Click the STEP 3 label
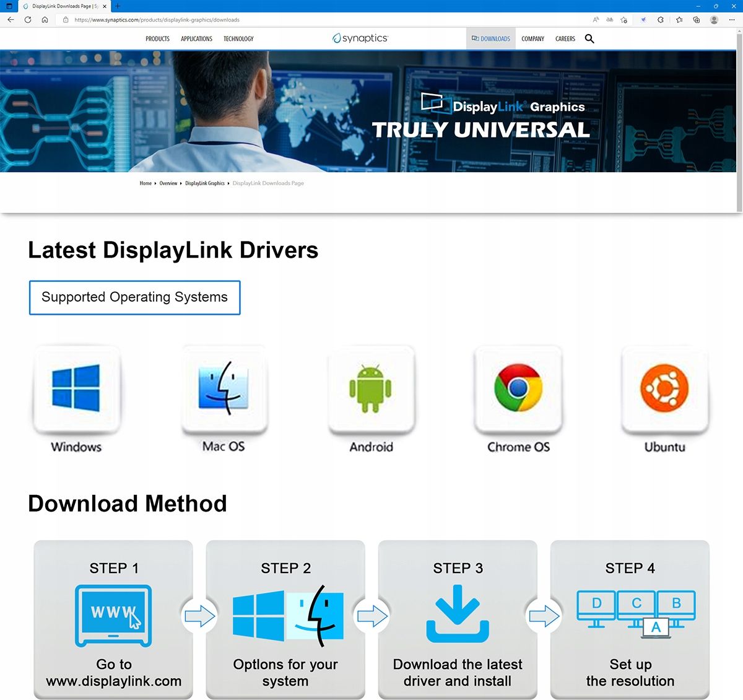This screenshot has height=700, width=743. point(458,568)
